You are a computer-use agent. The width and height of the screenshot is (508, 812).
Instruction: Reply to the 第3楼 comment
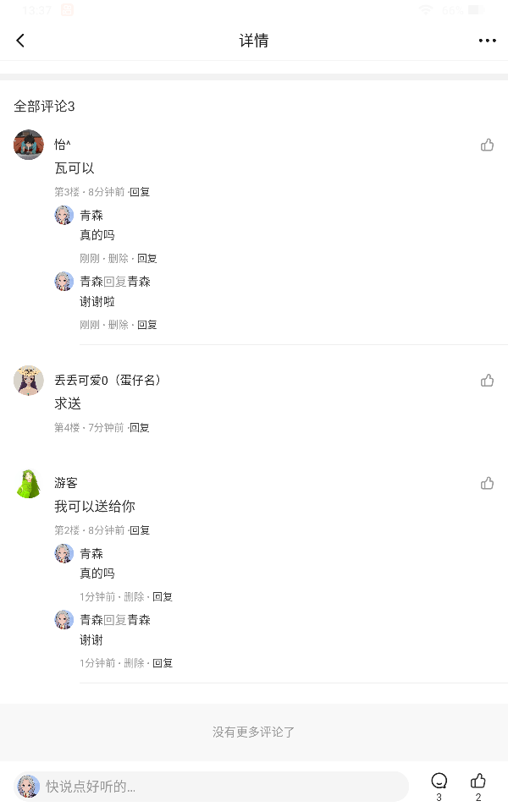click(140, 192)
